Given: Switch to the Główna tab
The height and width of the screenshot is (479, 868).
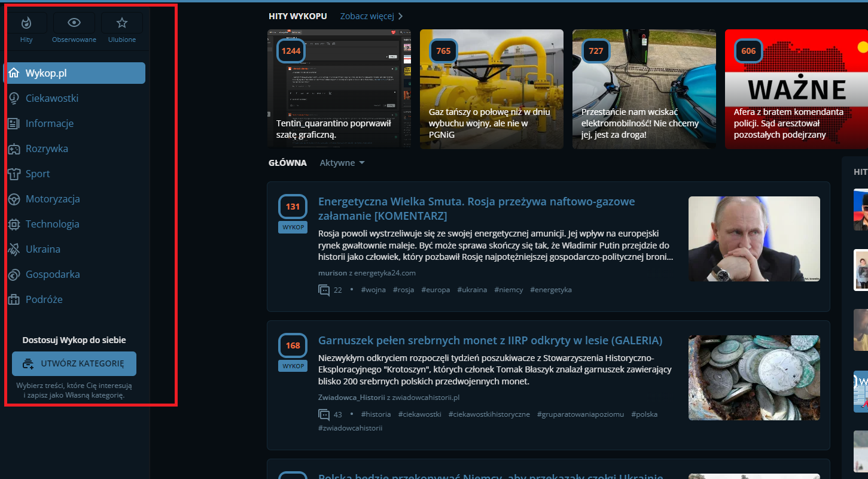Looking at the screenshot, I should (x=287, y=163).
